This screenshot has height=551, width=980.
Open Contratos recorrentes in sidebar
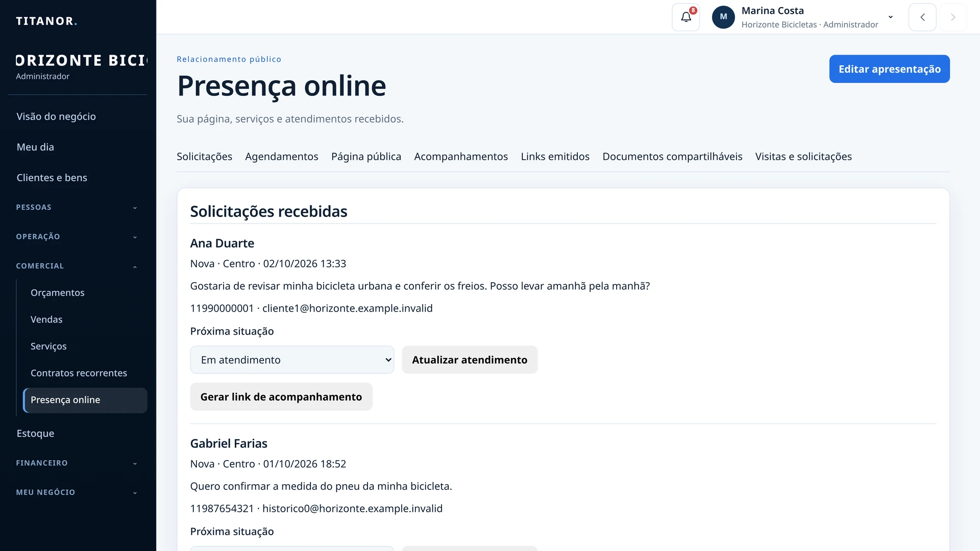pos(85,373)
